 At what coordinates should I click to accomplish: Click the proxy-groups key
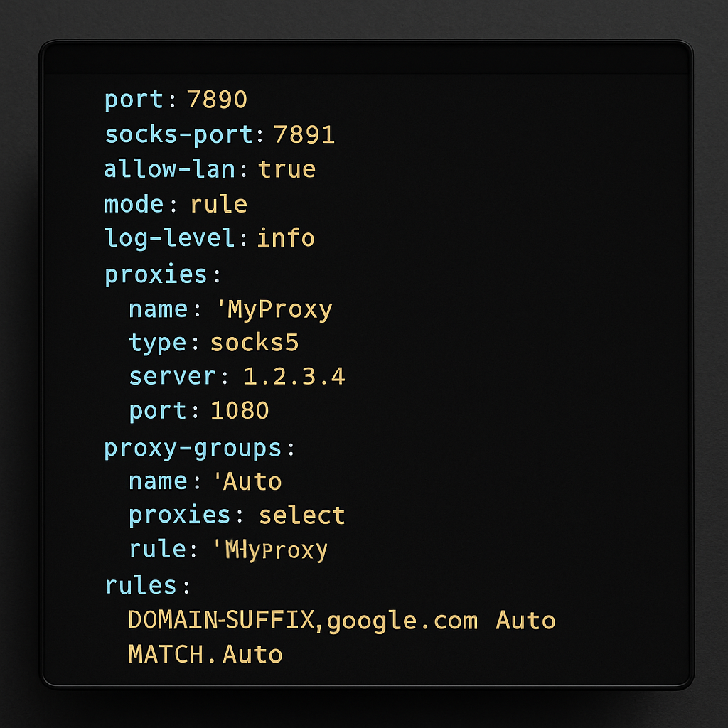click(x=193, y=449)
